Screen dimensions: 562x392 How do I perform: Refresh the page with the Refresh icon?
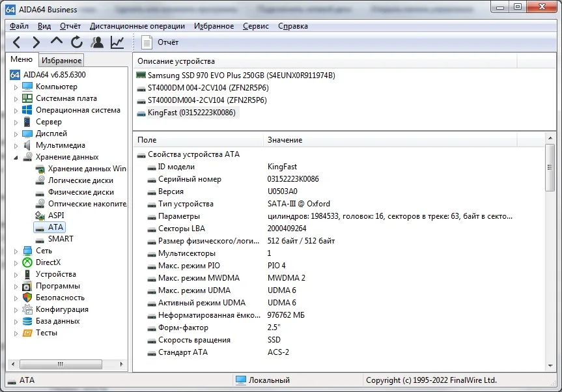tap(77, 42)
